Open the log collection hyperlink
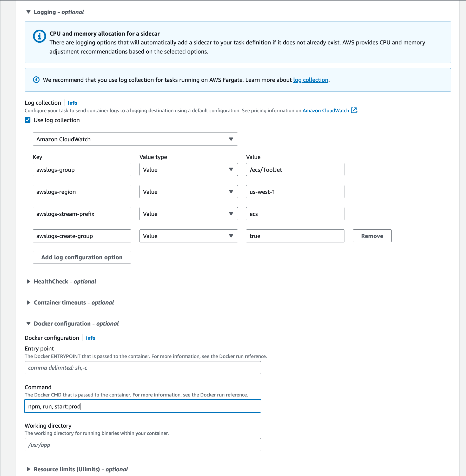466x476 pixels. pos(311,80)
